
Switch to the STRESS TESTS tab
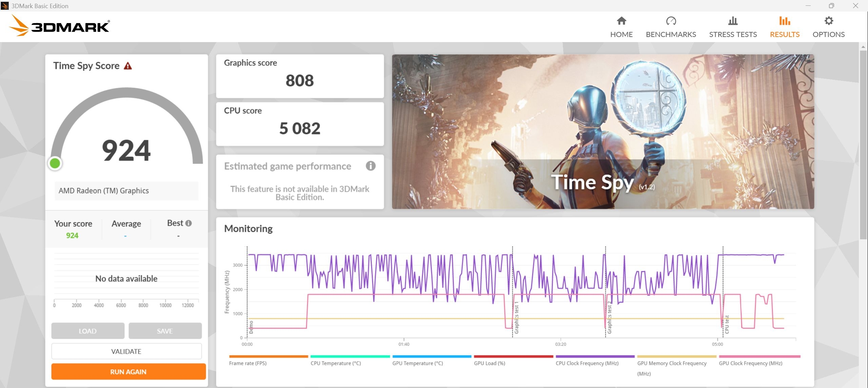coord(733,34)
